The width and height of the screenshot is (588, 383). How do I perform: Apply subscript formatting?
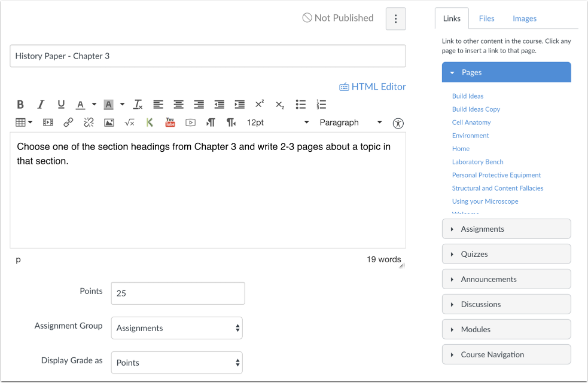coord(280,105)
